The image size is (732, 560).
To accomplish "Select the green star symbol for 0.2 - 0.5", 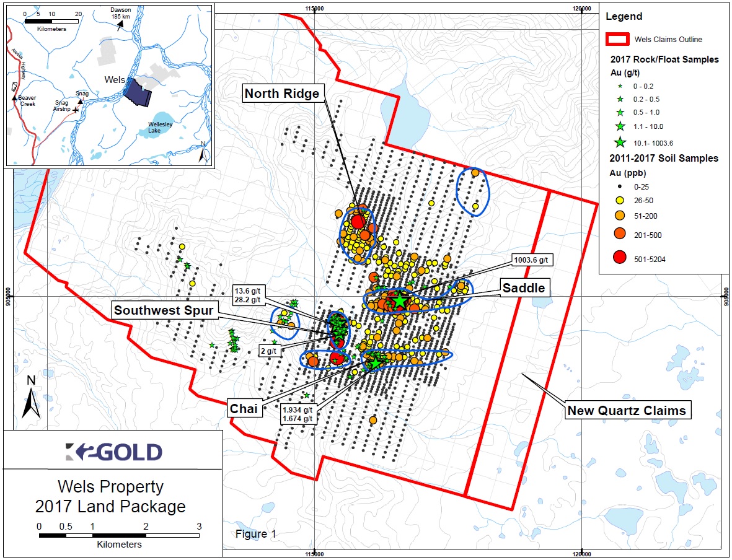I will [620, 99].
